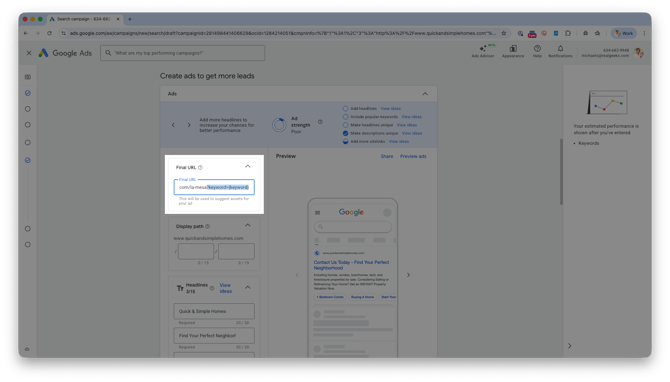Reload the page
Viewport: 670px width, 382px height.
(50, 33)
